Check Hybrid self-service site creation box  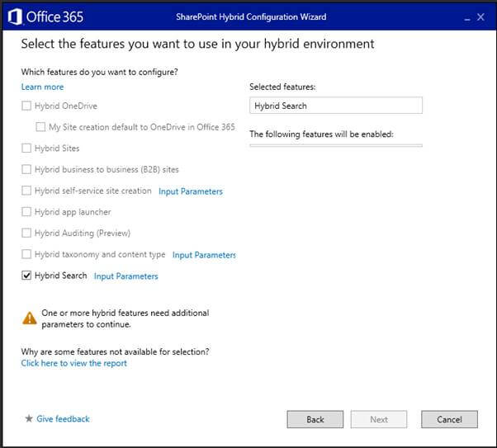(26, 191)
